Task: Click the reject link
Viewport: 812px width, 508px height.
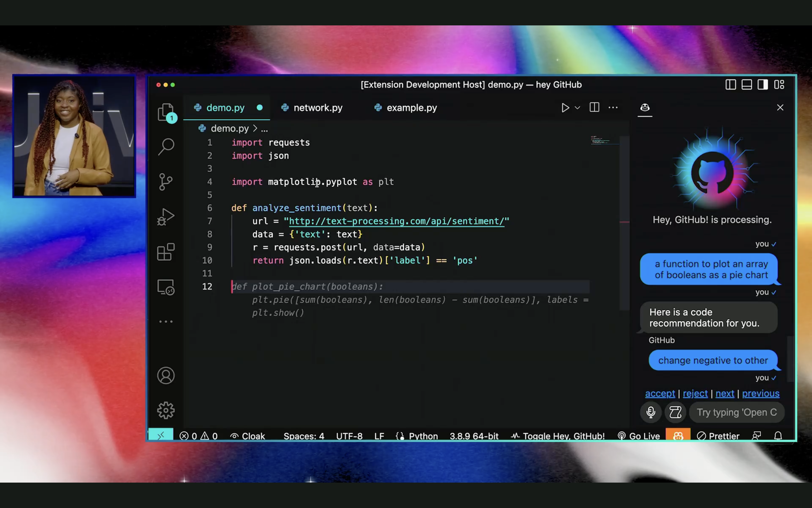Action: pos(695,393)
